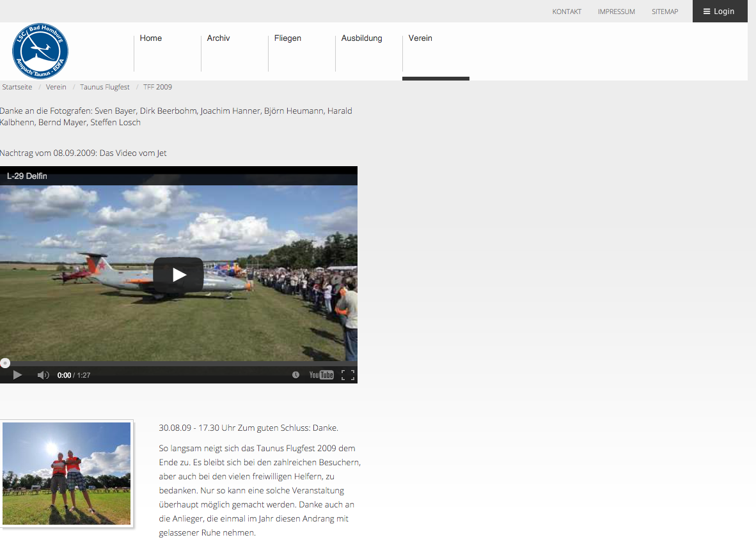Open the KONTAKT link
Viewport: 756px width, 549px height.
click(x=567, y=12)
